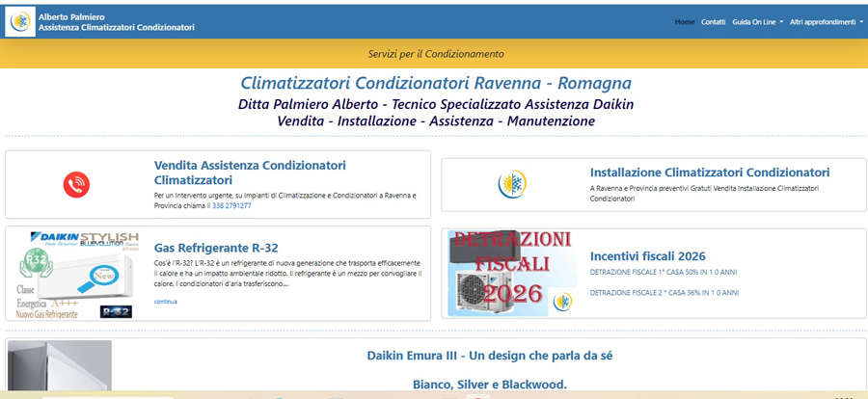This screenshot has width=868, height=399.
Task: Call the phone number 338 2791277 link
Action: click(x=231, y=206)
